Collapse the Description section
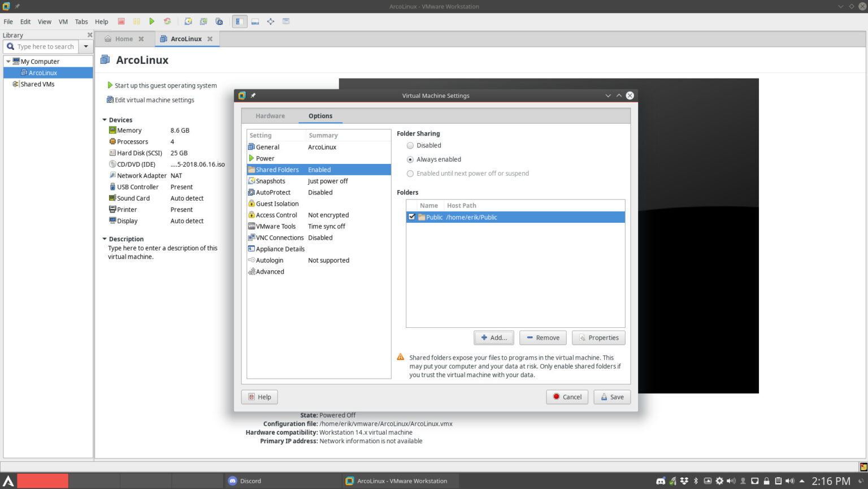The image size is (868, 489). click(104, 239)
